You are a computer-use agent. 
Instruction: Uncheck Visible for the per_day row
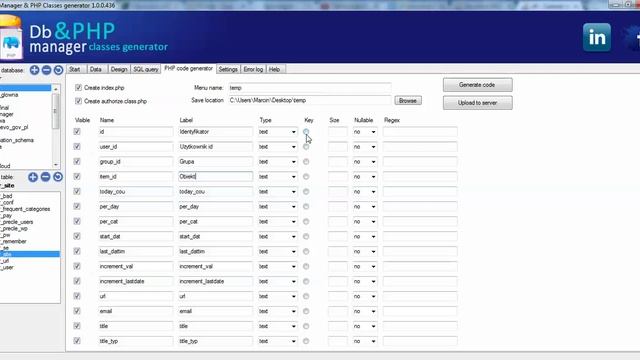[x=77, y=207]
